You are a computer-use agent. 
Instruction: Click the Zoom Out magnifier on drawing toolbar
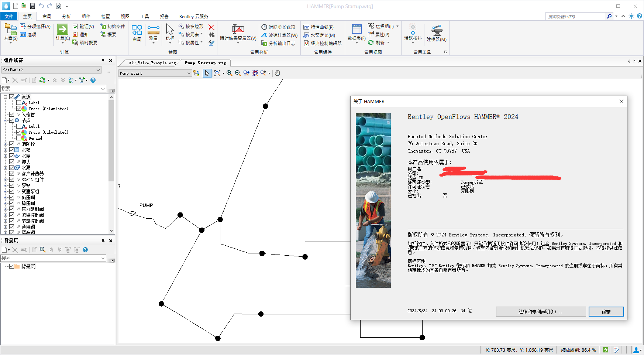pos(238,73)
